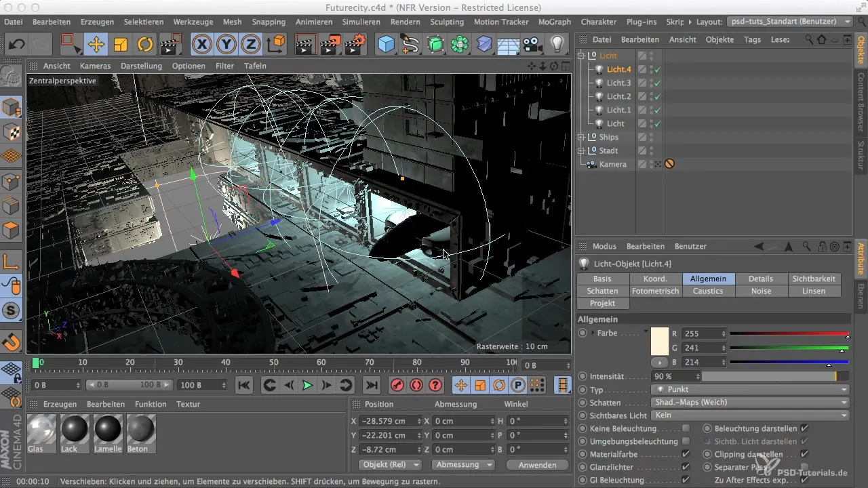Adjust the Intensität slider

pos(776,376)
